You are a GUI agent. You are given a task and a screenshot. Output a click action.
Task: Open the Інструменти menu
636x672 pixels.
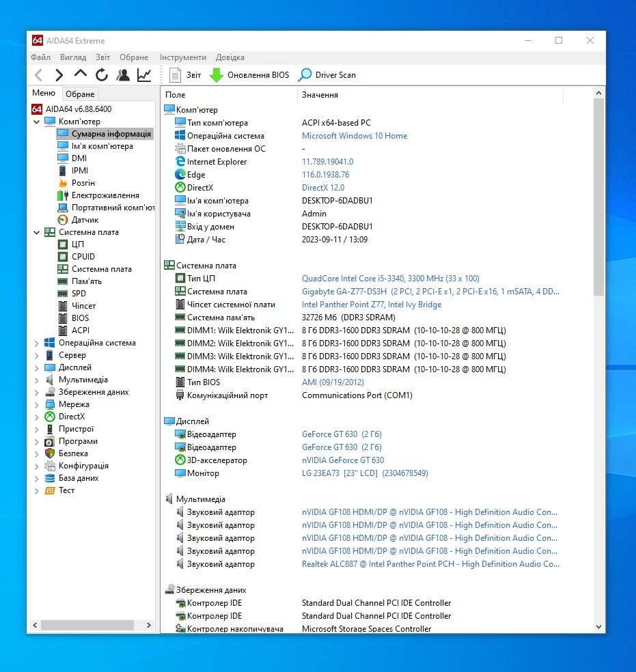coord(183,57)
